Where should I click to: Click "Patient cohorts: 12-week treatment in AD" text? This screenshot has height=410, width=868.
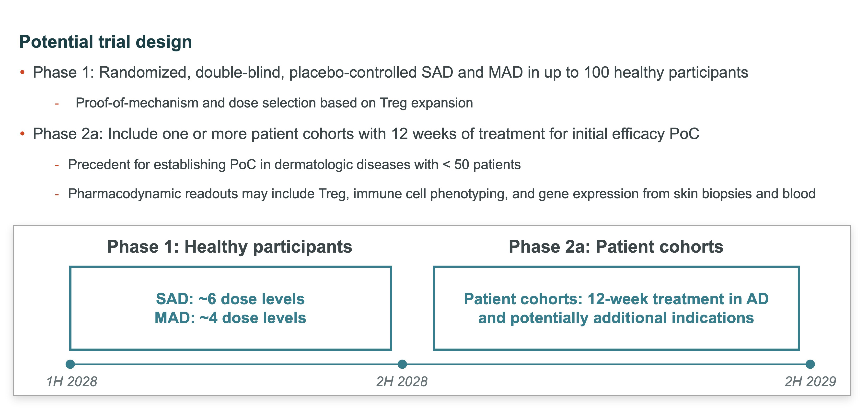(616, 299)
